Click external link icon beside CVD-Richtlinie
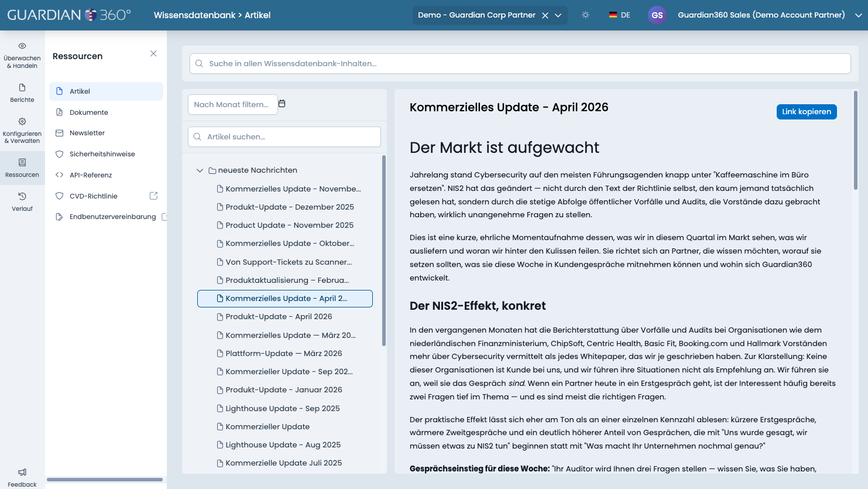The image size is (868, 489). 153,196
